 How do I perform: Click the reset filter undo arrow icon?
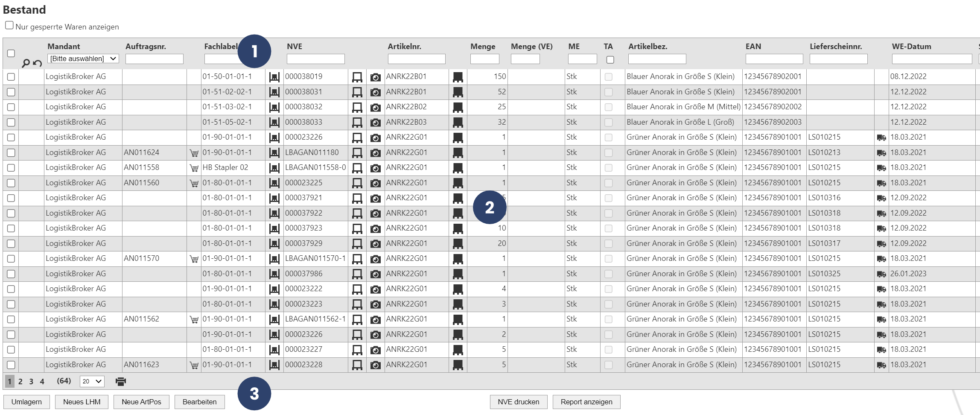(x=38, y=63)
